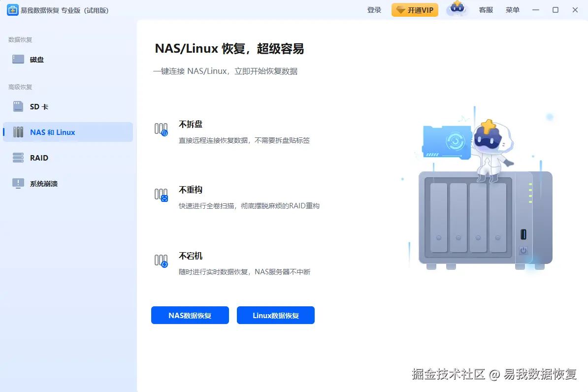Screen dimensions: 588x392
Task: Click the NAS drives icon in sidebar
Action: [x=18, y=132]
